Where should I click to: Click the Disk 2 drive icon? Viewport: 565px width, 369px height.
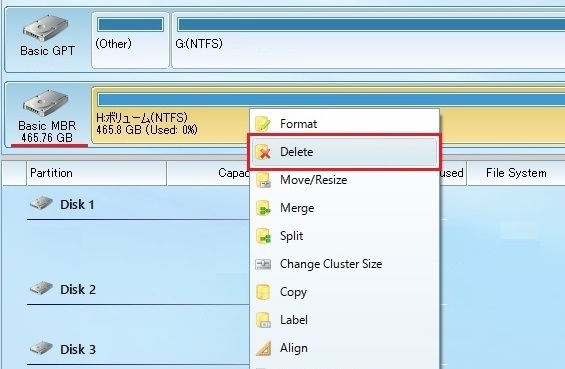(x=41, y=288)
